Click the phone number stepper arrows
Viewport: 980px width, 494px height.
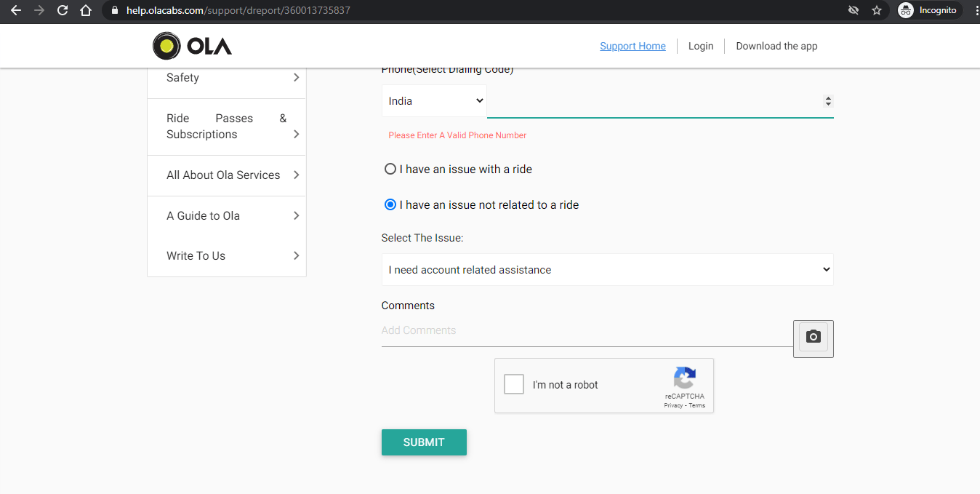828,101
